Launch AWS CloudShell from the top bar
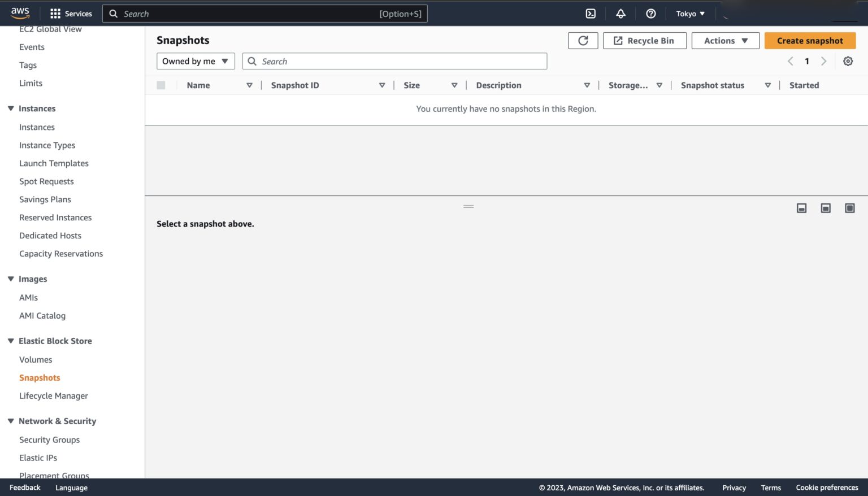The height and width of the screenshot is (496, 868). pos(590,13)
